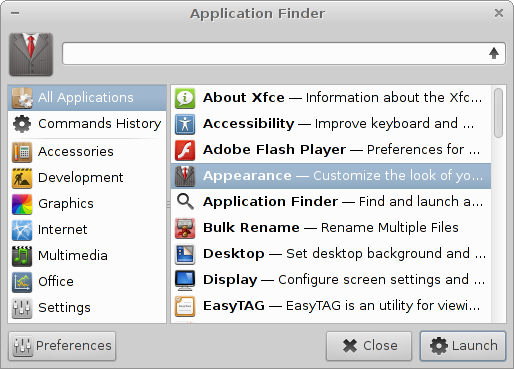514x369 pixels.
Task: Click the Close button
Action: tap(369, 346)
